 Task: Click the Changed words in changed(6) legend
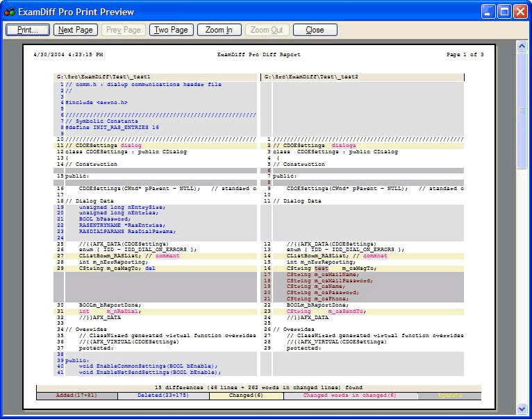pos(350,395)
